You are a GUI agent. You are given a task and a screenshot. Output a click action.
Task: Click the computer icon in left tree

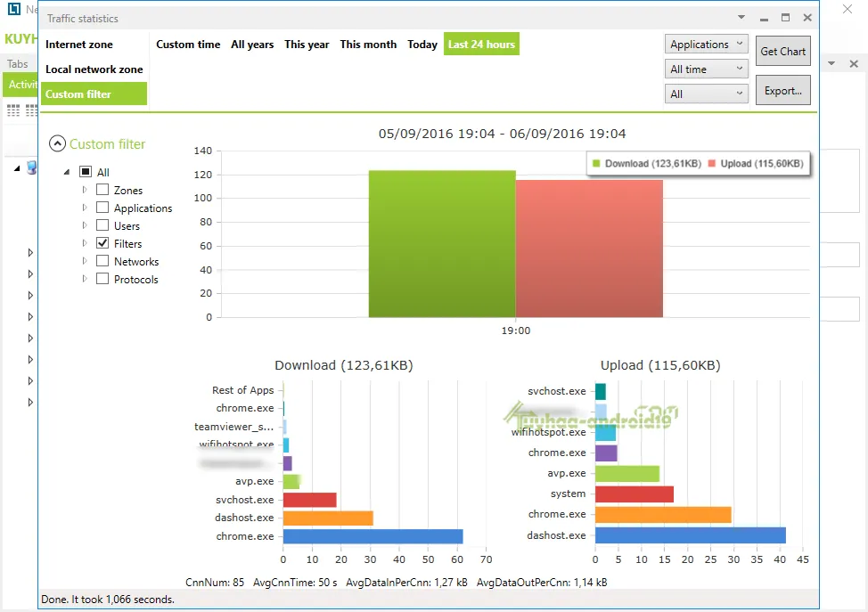32,167
